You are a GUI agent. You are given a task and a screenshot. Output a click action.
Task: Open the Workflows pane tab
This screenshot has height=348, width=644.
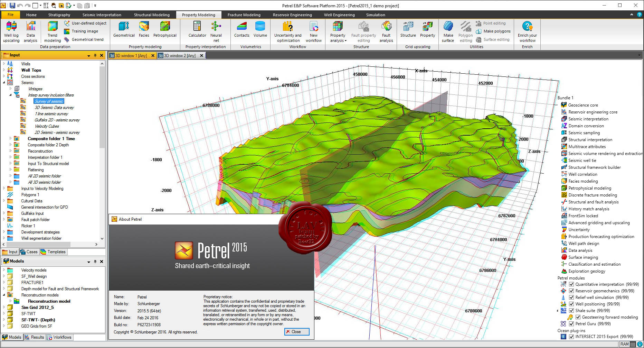[x=59, y=337]
